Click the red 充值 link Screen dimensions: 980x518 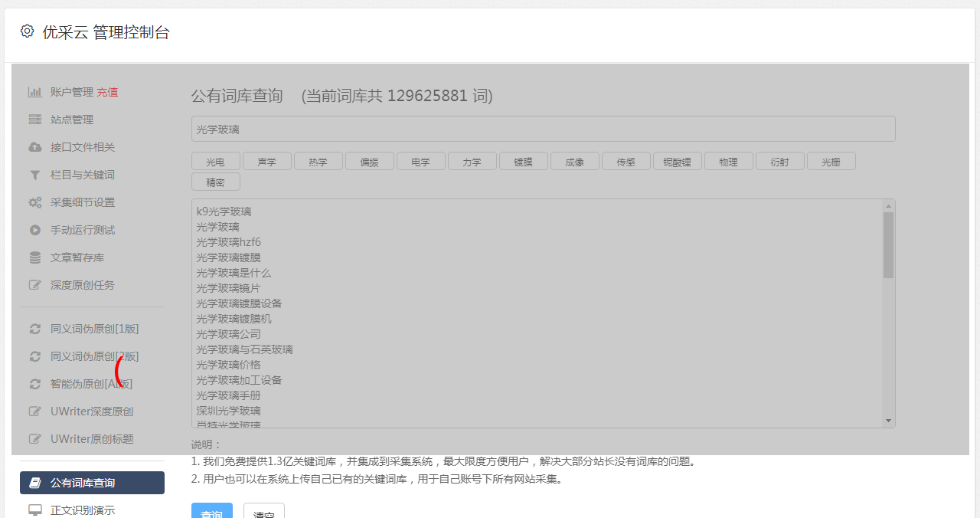(x=107, y=92)
